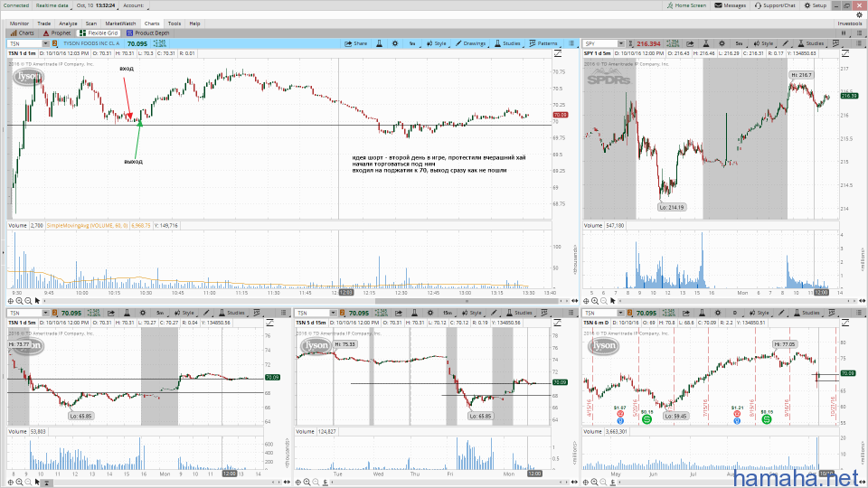868x488 pixels.
Task: Open the Tools tab
Action: (x=175, y=23)
